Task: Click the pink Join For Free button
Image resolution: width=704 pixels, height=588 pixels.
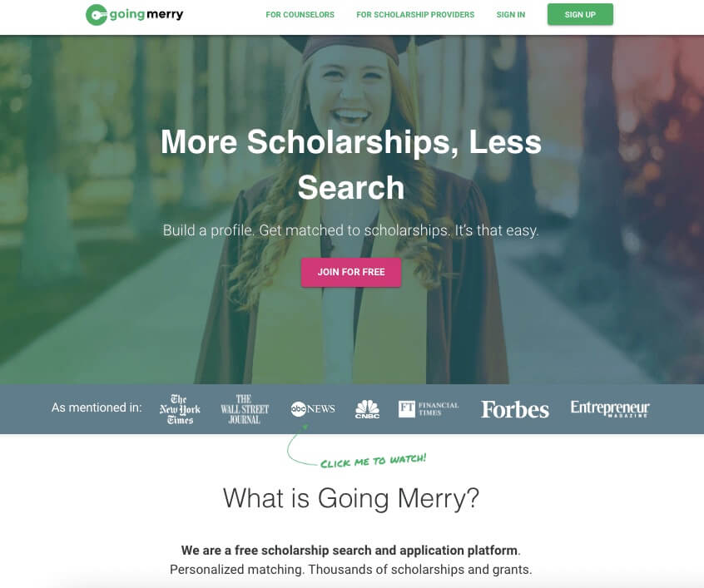Action: pos(351,272)
